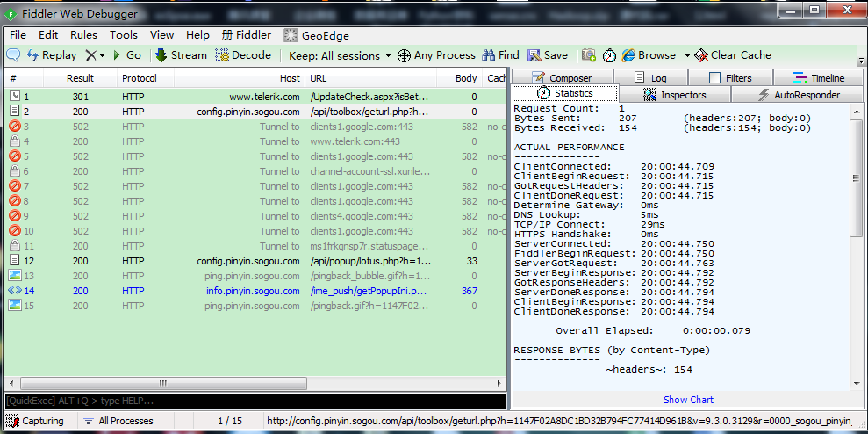Click the Fiddler menu item
The image size is (868, 434).
point(247,35)
